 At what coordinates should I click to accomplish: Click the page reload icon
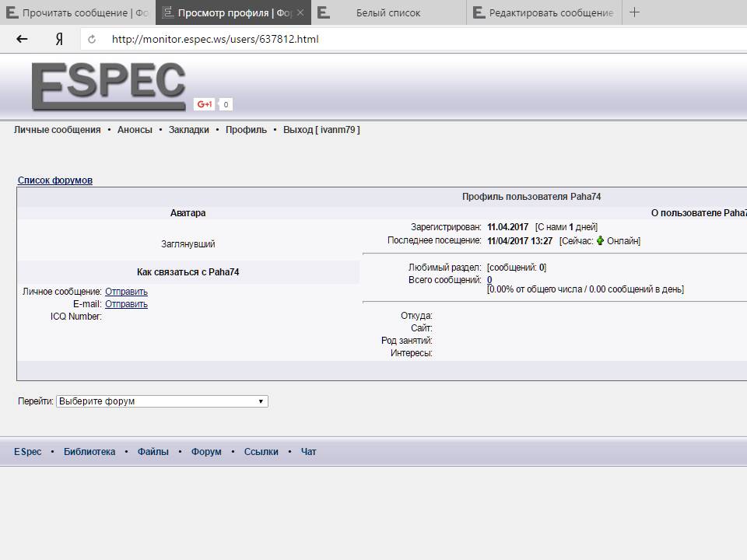pyautogui.click(x=92, y=39)
